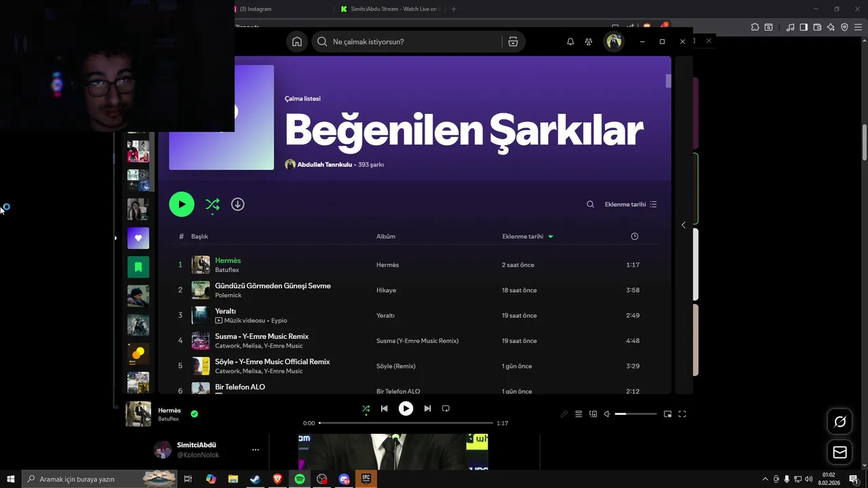868x488 pixels.
Task: Select the Bir Telefon ALO track
Action: tap(240, 387)
